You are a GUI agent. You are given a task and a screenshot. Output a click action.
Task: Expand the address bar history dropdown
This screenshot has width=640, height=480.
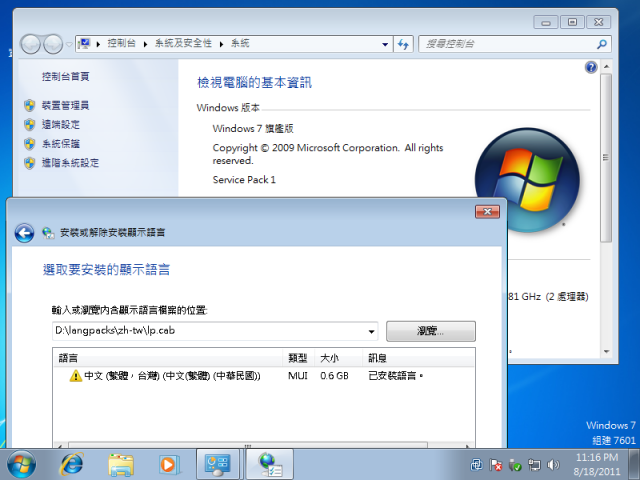385,44
